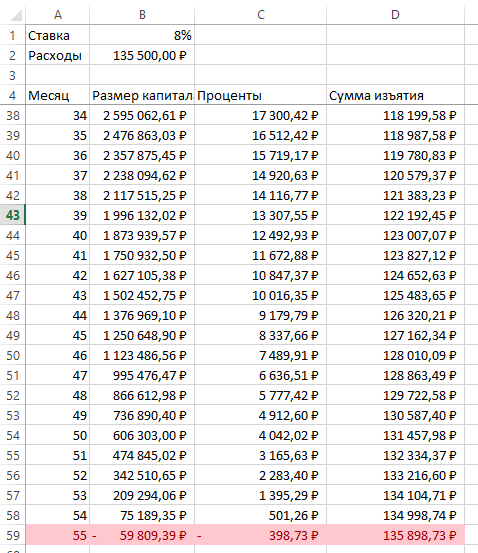Select capital value 1 996 132,02 ₽
This screenshot has height=553, width=478.
[x=142, y=215]
